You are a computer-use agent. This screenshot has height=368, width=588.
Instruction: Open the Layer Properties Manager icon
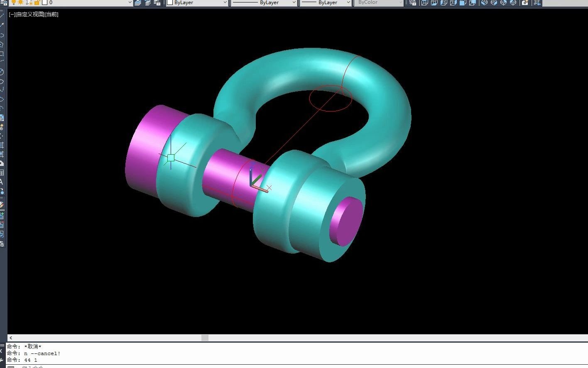3,2
